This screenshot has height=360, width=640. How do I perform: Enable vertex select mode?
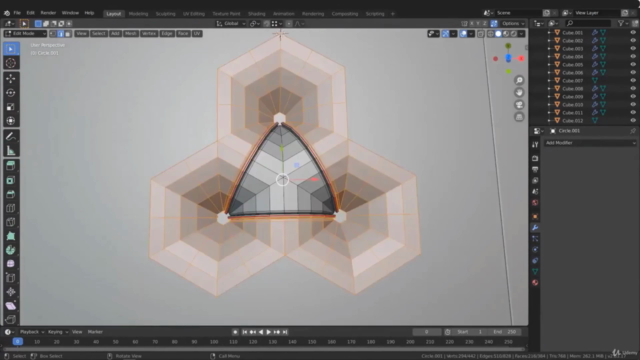[53, 33]
